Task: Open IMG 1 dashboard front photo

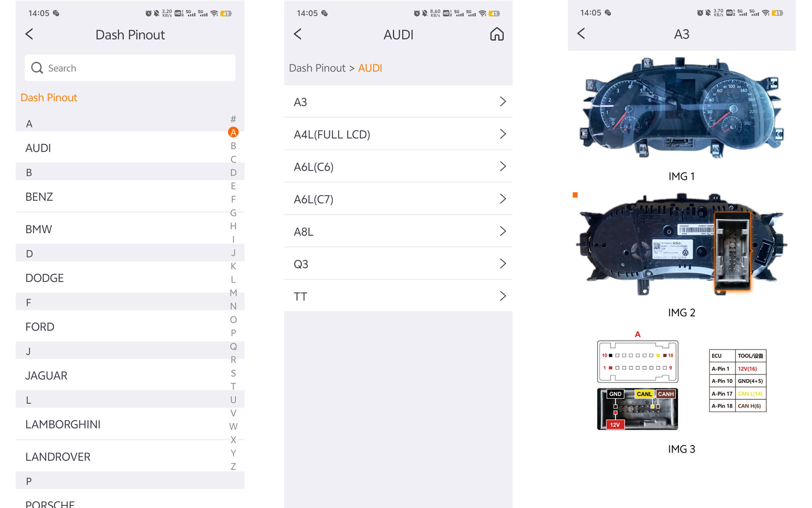Action: pyautogui.click(x=681, y=109)
